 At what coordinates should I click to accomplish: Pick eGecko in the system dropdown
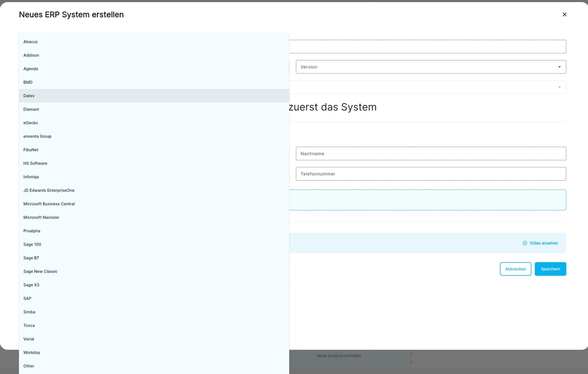point(154,123)
